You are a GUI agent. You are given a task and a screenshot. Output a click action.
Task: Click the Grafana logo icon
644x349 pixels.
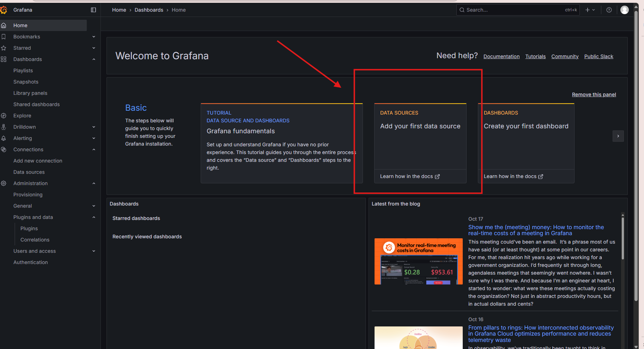click(4, 10)
